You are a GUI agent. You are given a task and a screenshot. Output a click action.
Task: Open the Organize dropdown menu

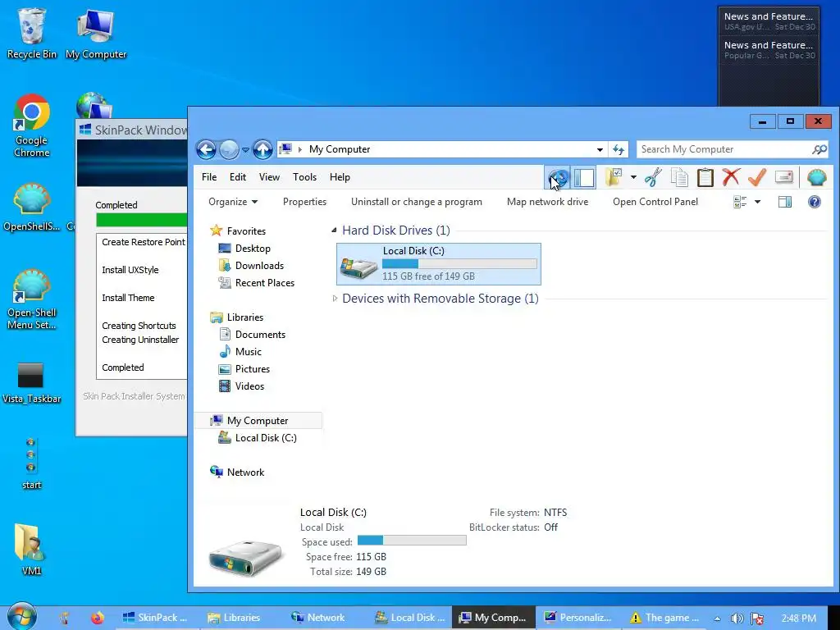(233, 202)
